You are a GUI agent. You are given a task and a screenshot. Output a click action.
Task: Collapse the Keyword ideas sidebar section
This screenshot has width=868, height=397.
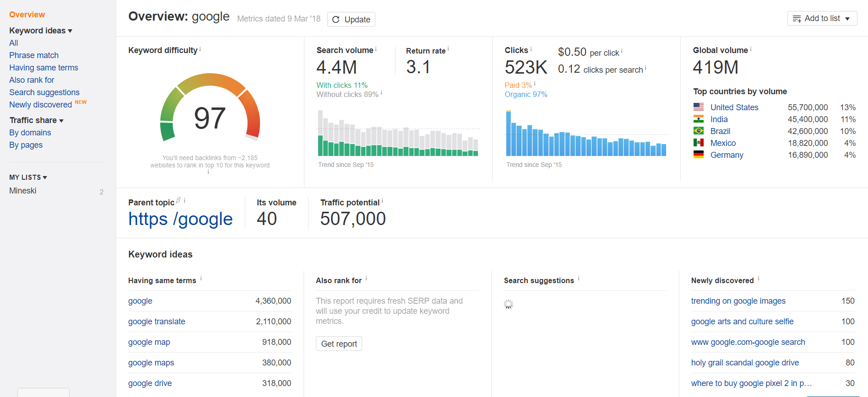(70, 31)
